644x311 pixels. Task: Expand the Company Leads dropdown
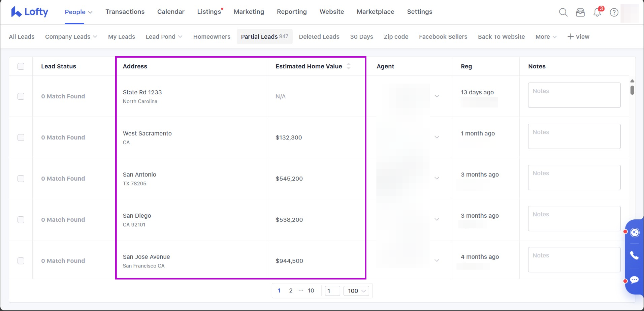point(71,37)
